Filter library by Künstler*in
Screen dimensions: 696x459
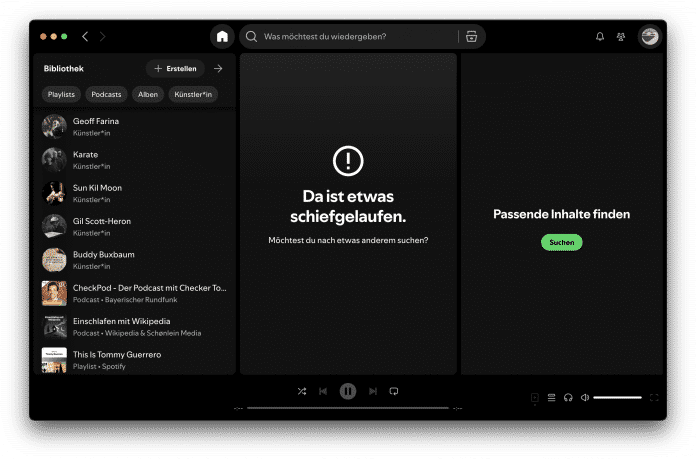pos(193,94)
